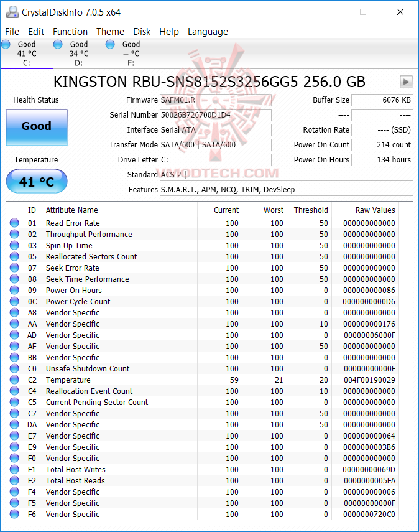This screenshot has height=532, width=419.
Task: Click status orb for Unsafe Shutdown Count
Action: [14, 368]
